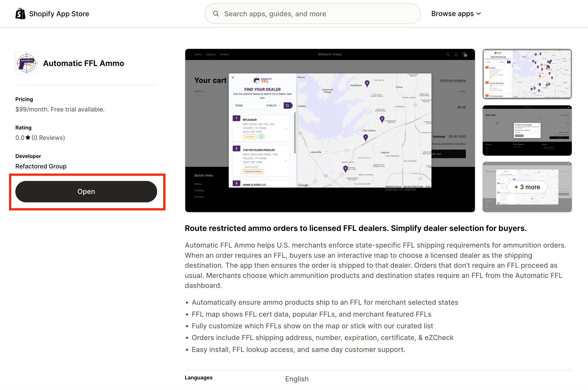Click the Automatic FFL Ammo app icon
This screenshot has height=390, width=588.
(27, 63)
